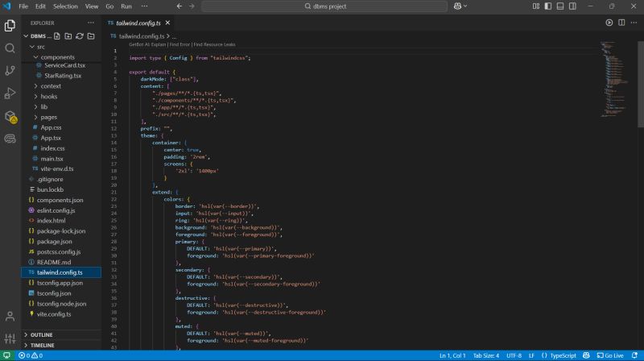Image resolution: width=644 pixels, height=361 pixels.
Task: Click the Find Error code lens link
Action: 180,44
